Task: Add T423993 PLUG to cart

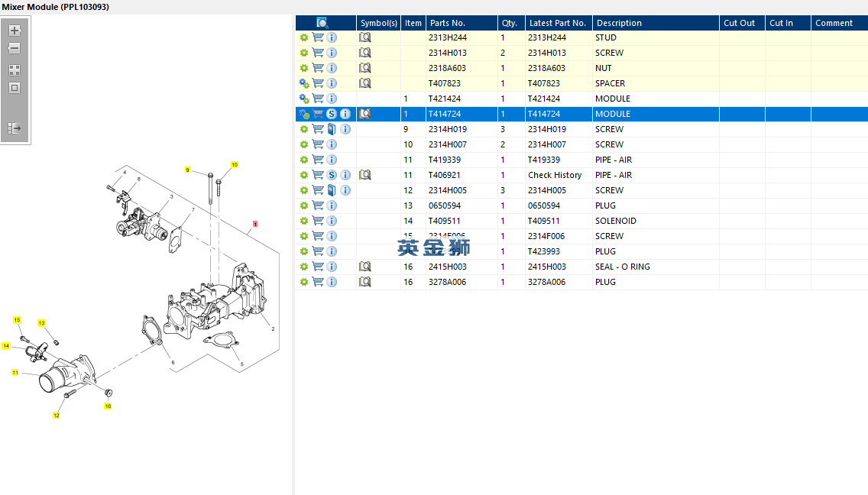Action: click(318, 251)
